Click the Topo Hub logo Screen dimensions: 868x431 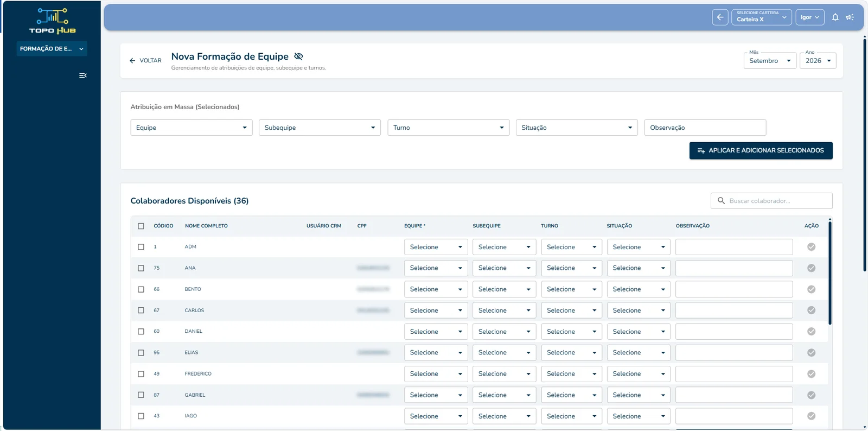[52, 21]
